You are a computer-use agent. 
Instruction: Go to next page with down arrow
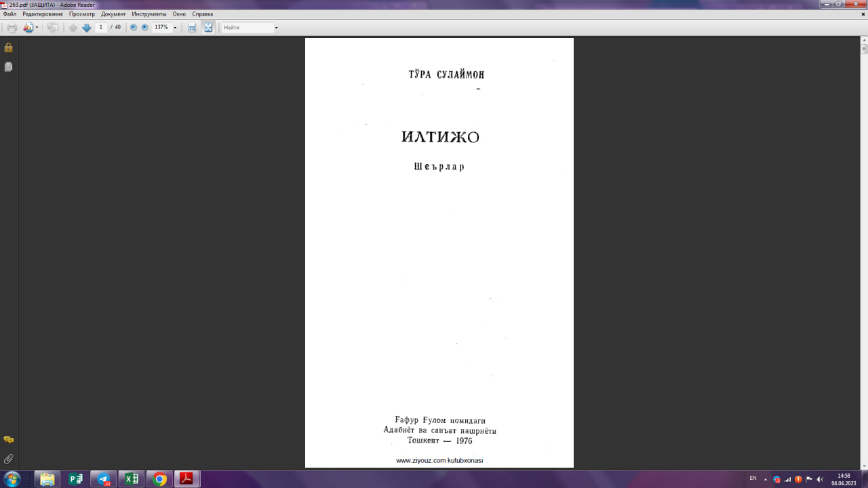pyautogui.click(x=86, y=28)
